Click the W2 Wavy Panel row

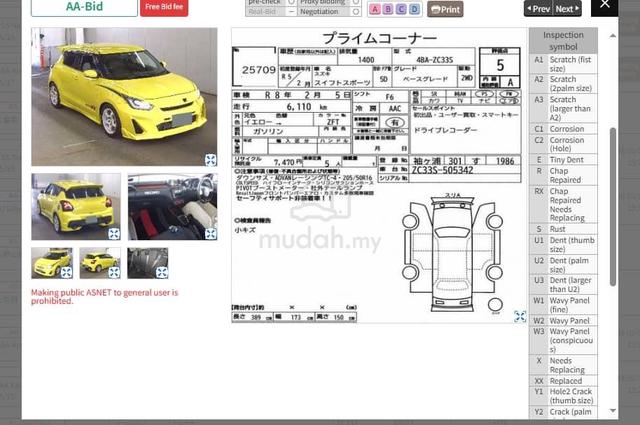[x=563, y=320]
